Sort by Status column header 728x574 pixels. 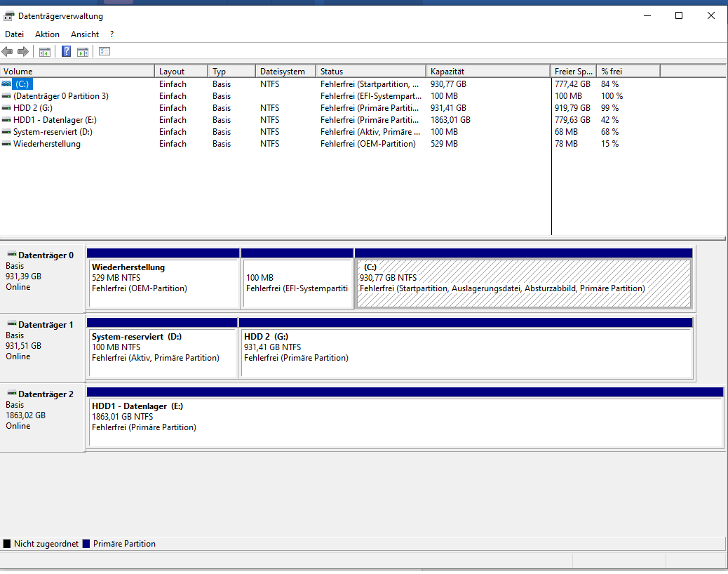(x=371, y=72)
